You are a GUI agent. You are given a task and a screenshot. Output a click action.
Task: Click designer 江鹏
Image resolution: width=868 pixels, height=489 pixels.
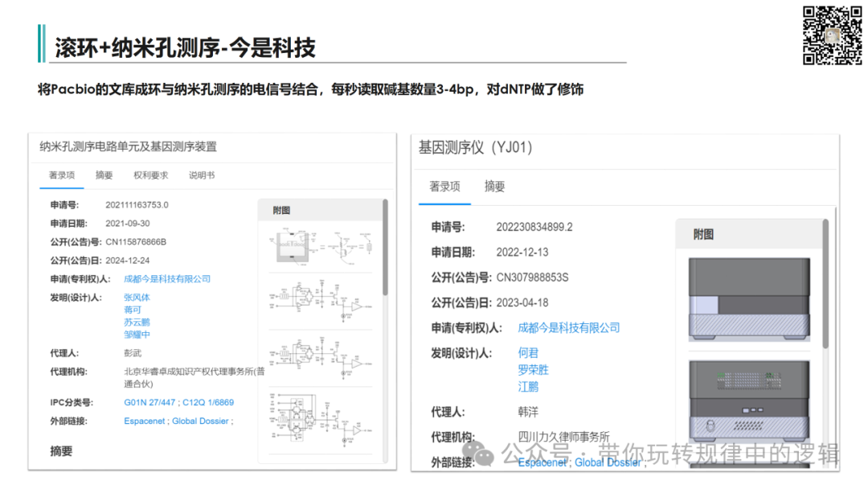[528, 387]
